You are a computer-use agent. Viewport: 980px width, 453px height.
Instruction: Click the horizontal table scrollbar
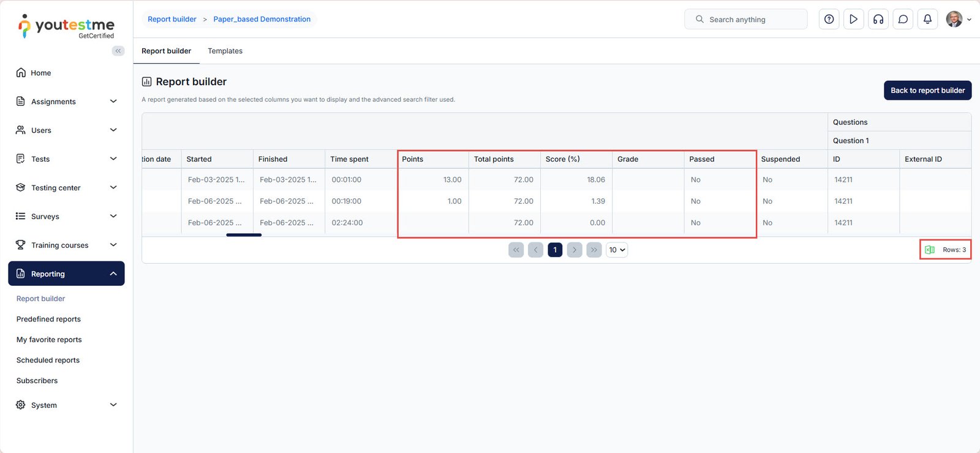(x=244, y=234)
